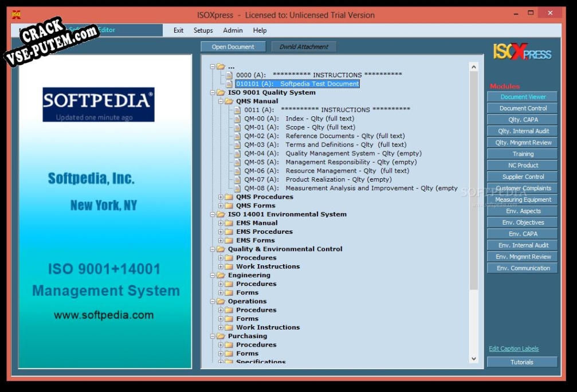Image resolution: width=577 pixels, height=392 pixels.
Task: Click the ISOXpress logo above Modules
Action: [522, 52]
